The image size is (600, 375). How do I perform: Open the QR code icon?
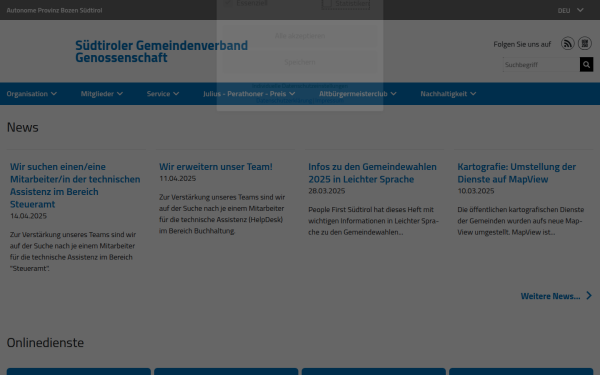point(585,44)
